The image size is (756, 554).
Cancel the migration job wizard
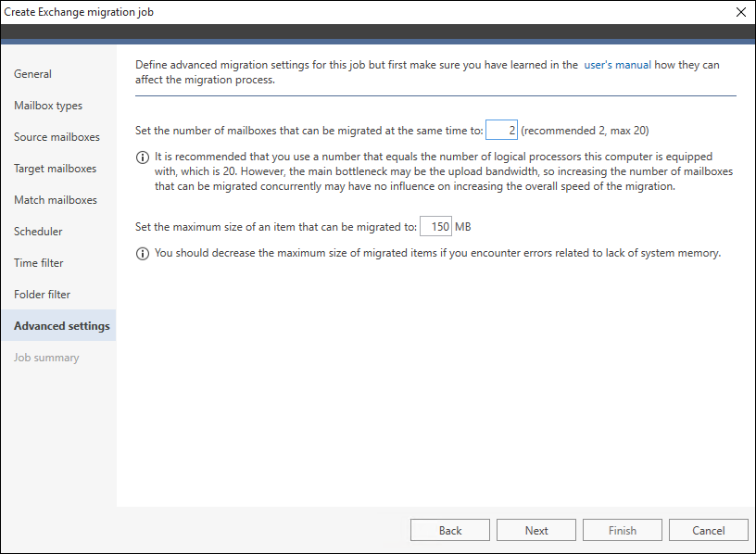(x=708, y=530)
